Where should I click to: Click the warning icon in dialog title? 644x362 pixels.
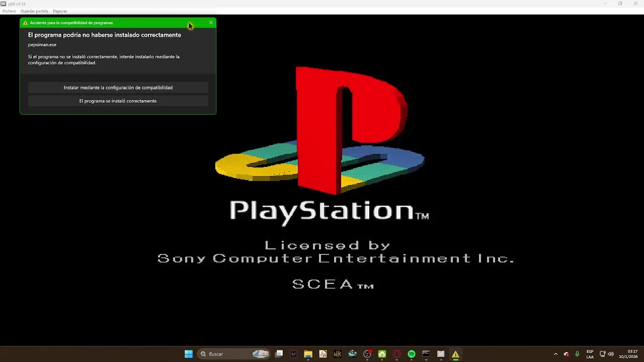click(x=25, y=23)
